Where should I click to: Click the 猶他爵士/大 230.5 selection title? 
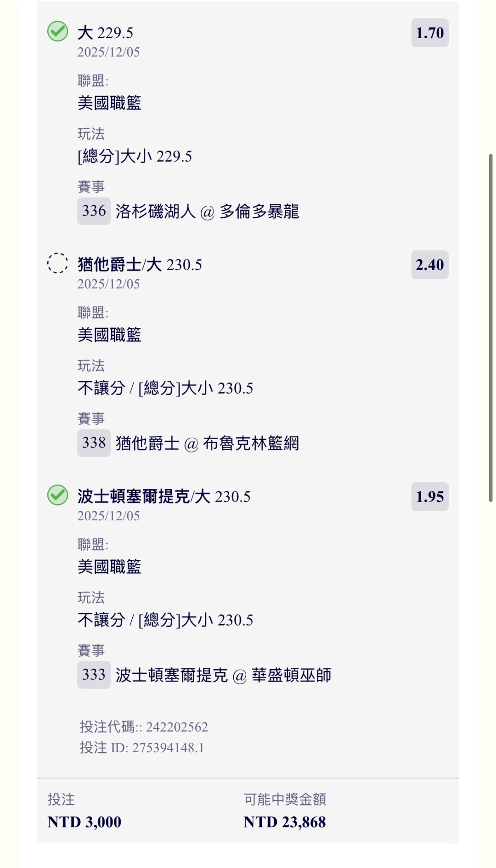(x=140, y=265)
